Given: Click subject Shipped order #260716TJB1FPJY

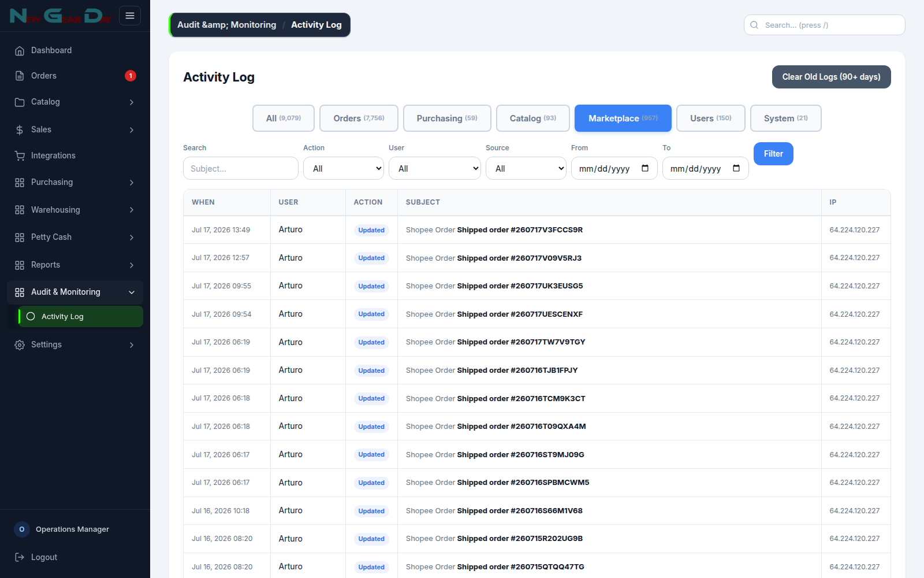Looking at the screenshot, I should [x=517, y=370].
